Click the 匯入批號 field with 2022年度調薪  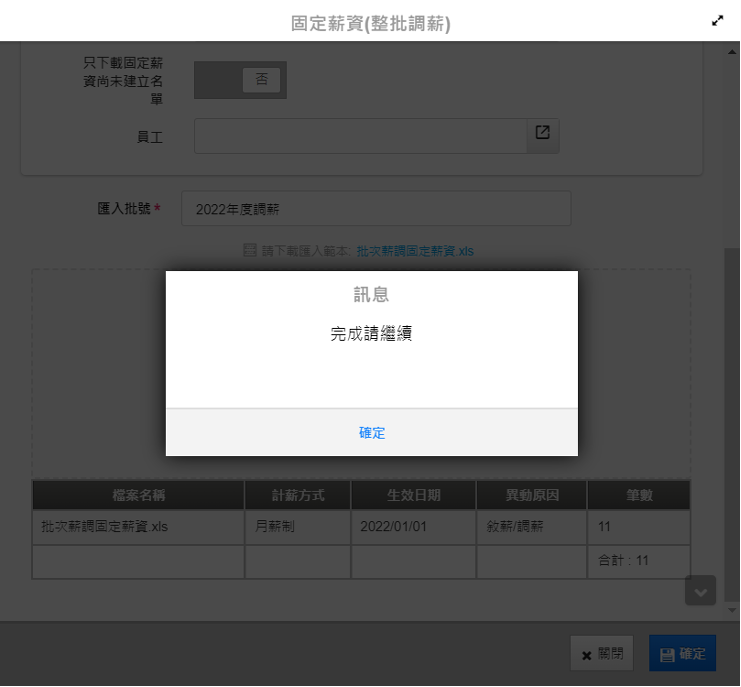coord(376,209)
